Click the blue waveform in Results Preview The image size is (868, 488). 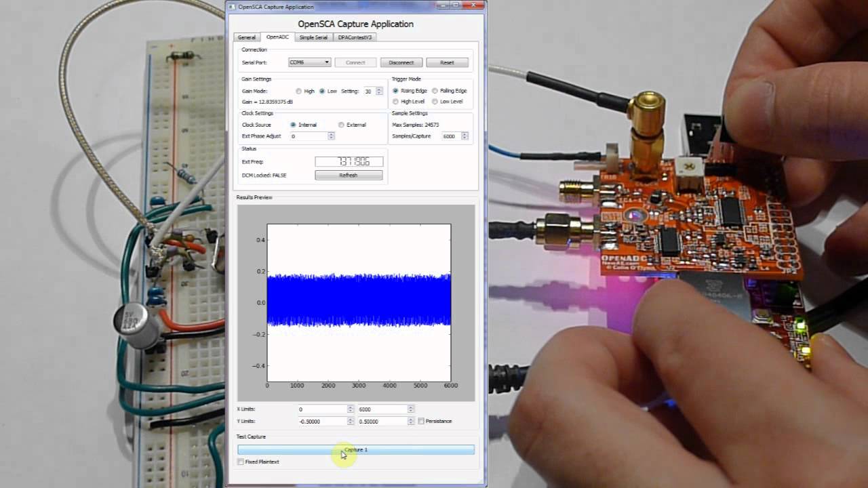[359, 299]
